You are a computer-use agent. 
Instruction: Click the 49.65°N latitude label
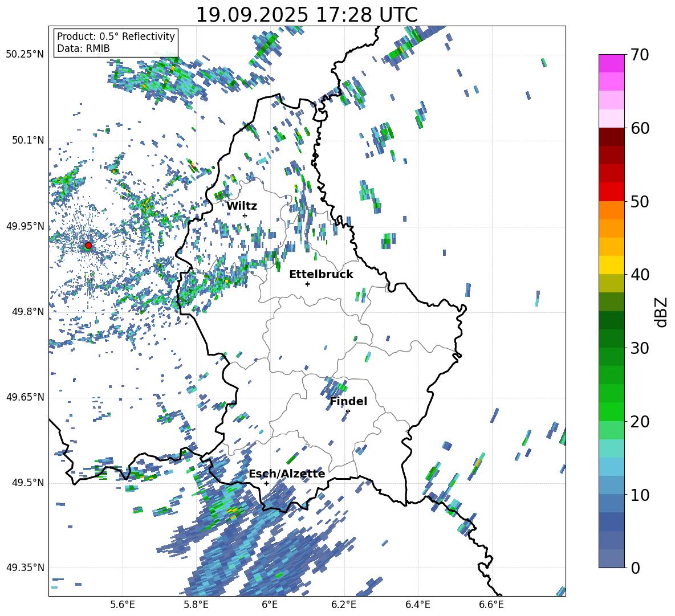coord(25,397)
